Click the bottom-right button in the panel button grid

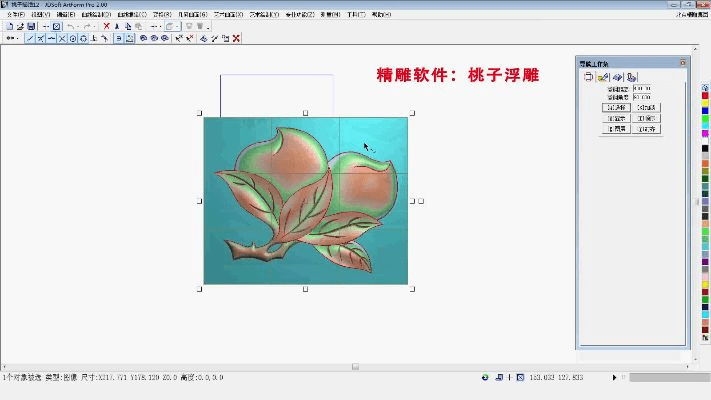pos(646,129)
